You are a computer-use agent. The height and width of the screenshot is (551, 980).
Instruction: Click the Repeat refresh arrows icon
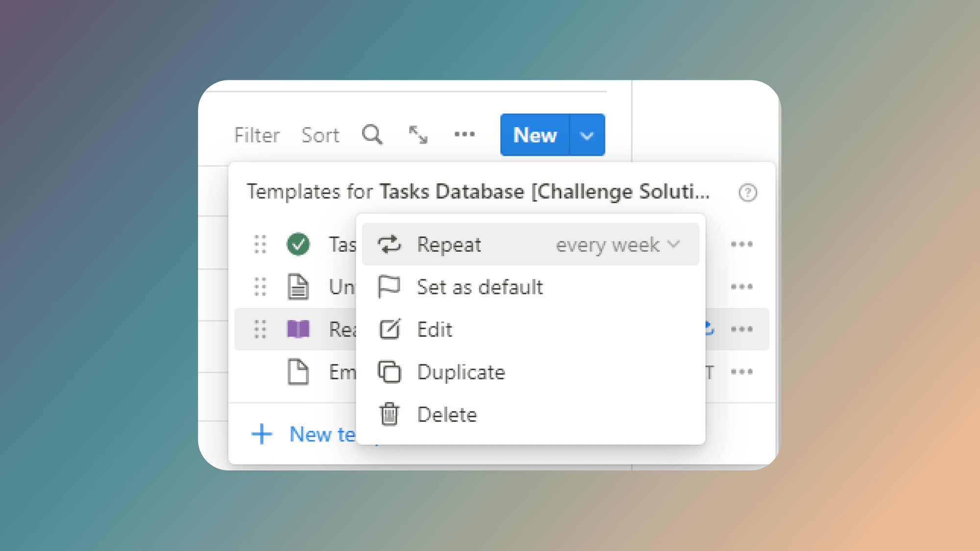(390, 244)
